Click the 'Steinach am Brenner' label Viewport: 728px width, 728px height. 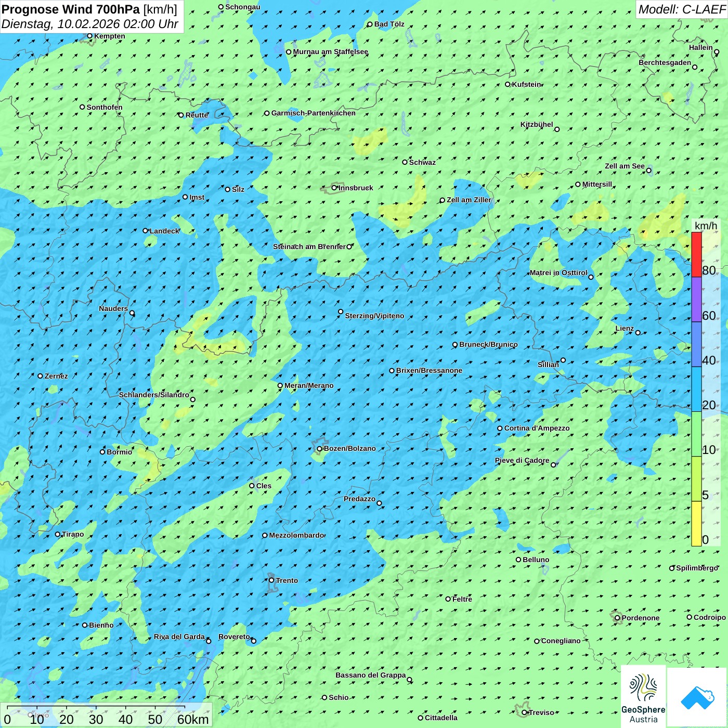(x=309, y=246)
